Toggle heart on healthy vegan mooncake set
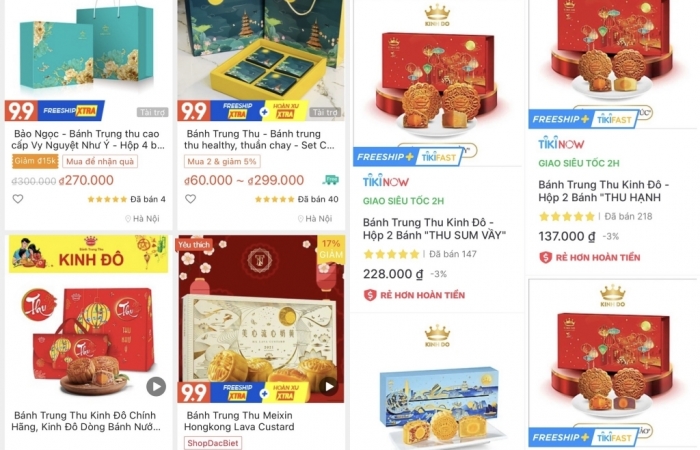Viewport: 700px width, 450px height. pos(191,199)
